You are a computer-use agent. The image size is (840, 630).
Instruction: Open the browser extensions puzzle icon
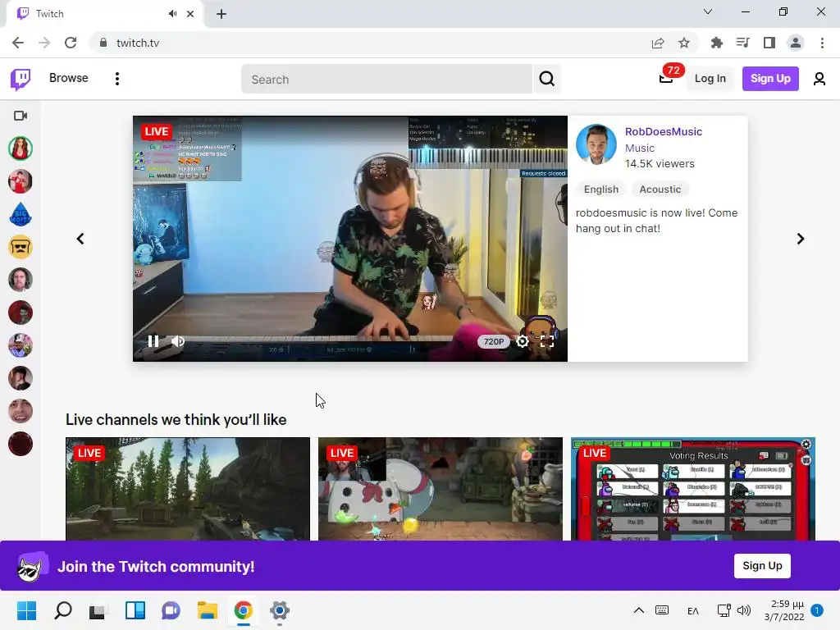(x=716, y=43)
